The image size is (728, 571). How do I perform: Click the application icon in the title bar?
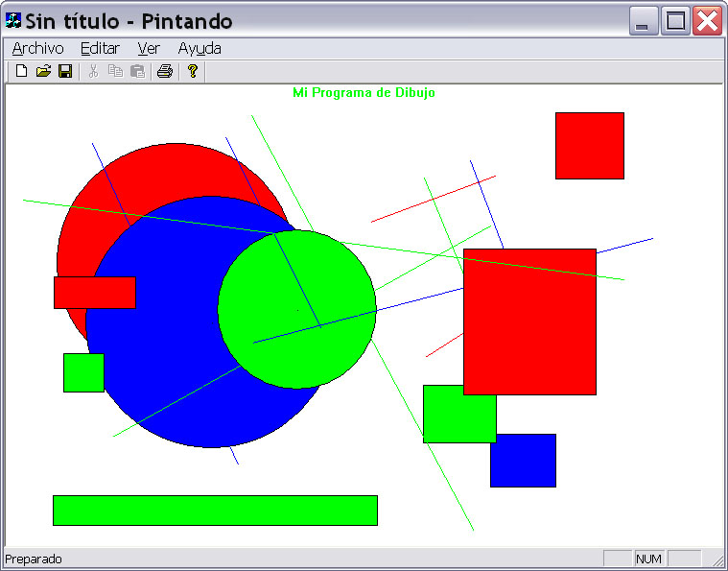click(13, 20)
